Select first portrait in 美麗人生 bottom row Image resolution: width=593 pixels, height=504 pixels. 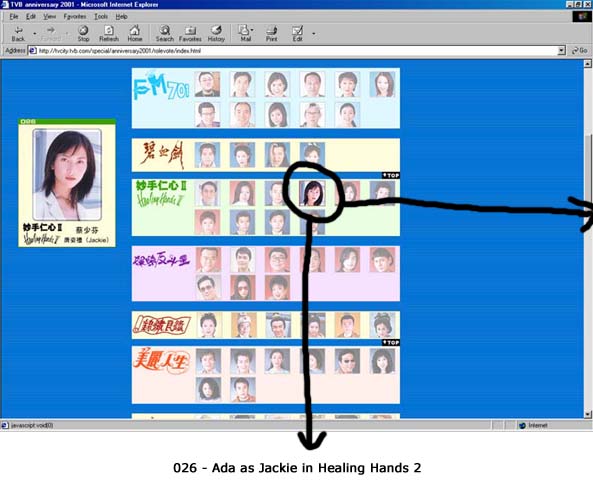click(x=208, y=389)
